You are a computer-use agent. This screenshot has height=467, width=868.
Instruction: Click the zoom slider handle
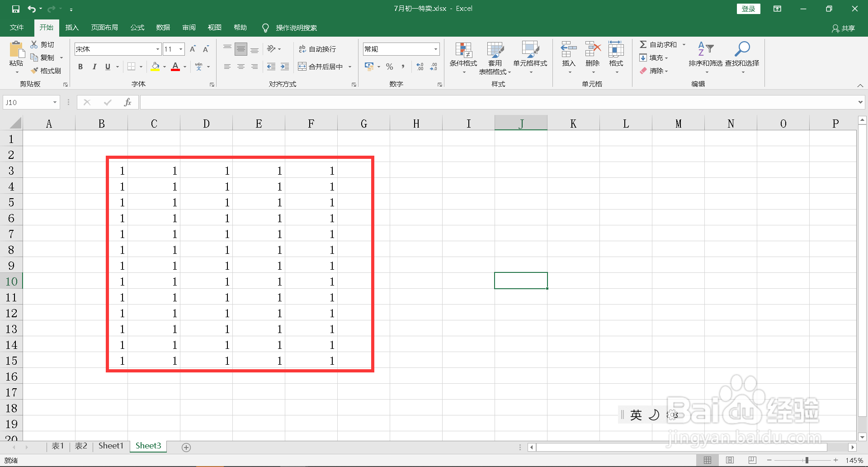[807, 460]
